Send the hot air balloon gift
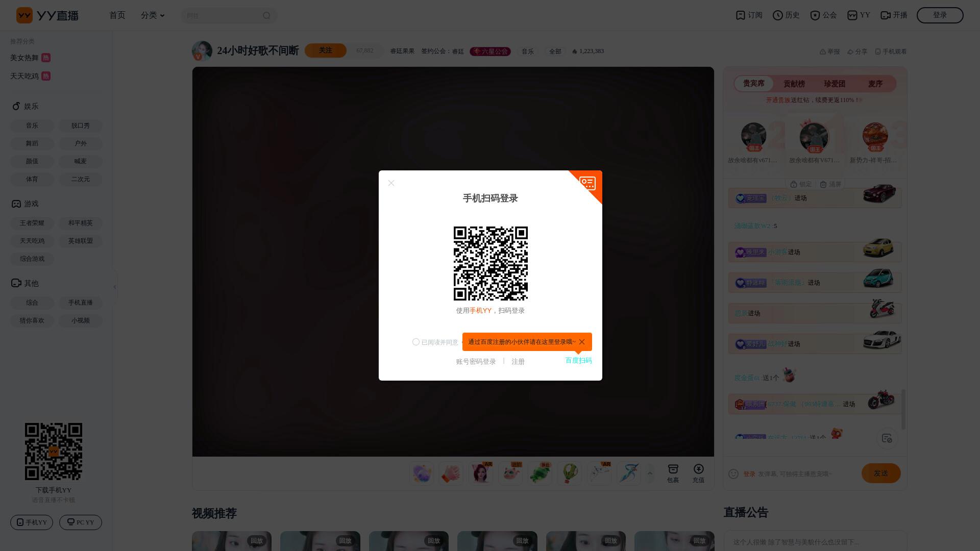This screenshot has width=980, height=551. tap(570, 473)
